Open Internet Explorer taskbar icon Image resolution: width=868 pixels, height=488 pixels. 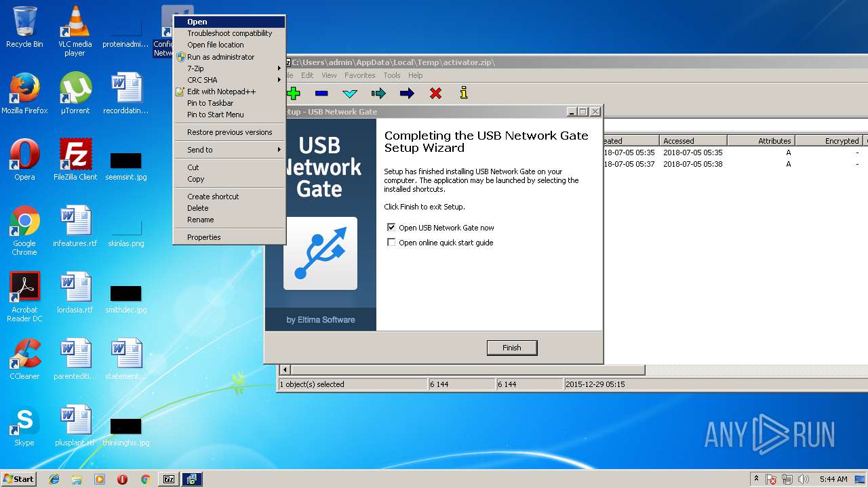(x=54, y=479)
